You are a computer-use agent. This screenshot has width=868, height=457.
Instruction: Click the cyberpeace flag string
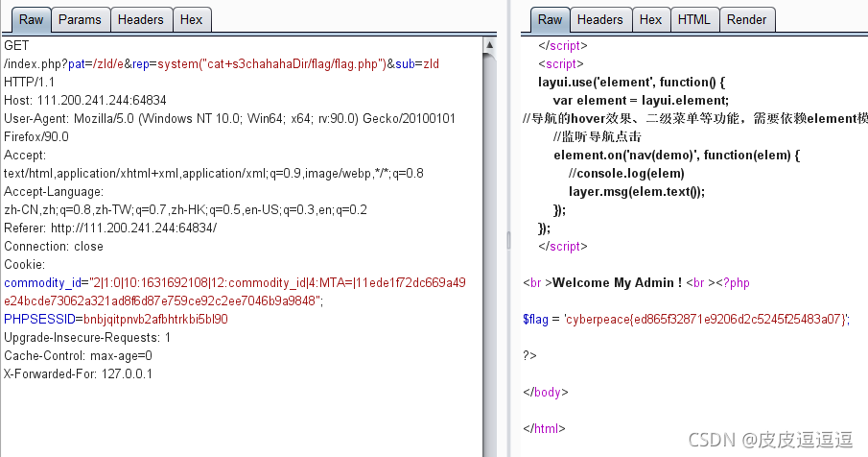tap(707, 319)
